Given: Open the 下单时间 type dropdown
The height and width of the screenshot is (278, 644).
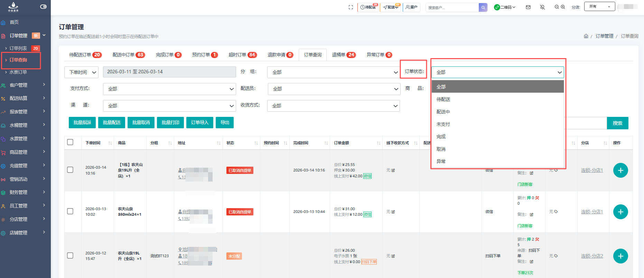Looking at the screenshot, I should click(81, 72).
